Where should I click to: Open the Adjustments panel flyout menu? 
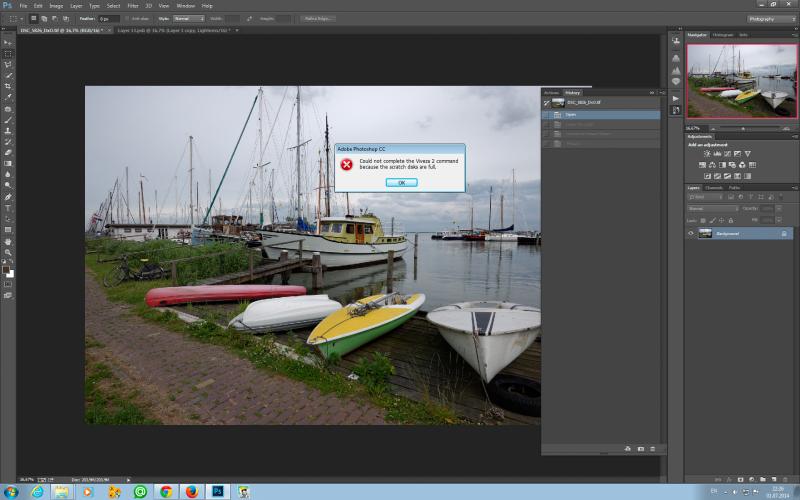click(x=794, y=136)
